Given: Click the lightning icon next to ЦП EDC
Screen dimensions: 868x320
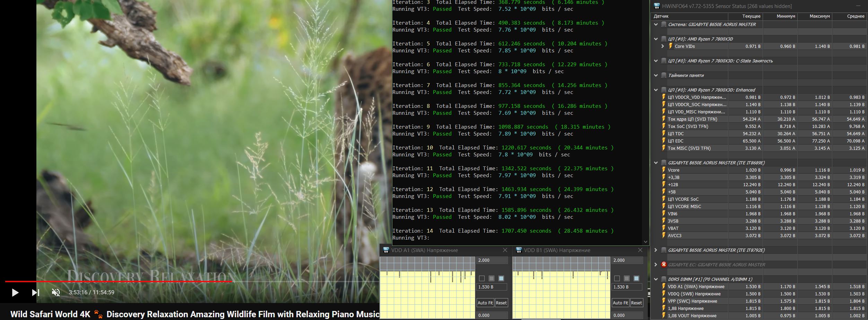Looking at the screenshot, I should tap(664, 141).
